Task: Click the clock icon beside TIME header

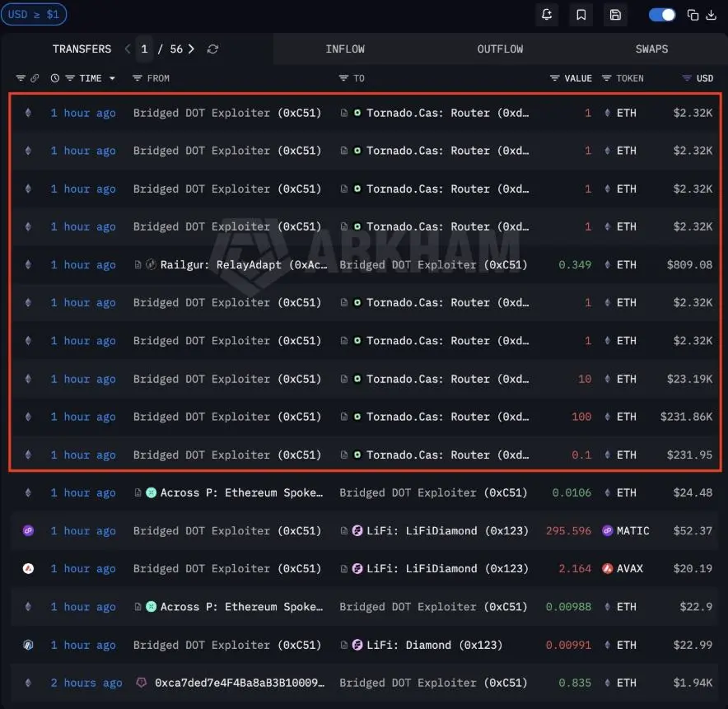Action: pos(55,78)
